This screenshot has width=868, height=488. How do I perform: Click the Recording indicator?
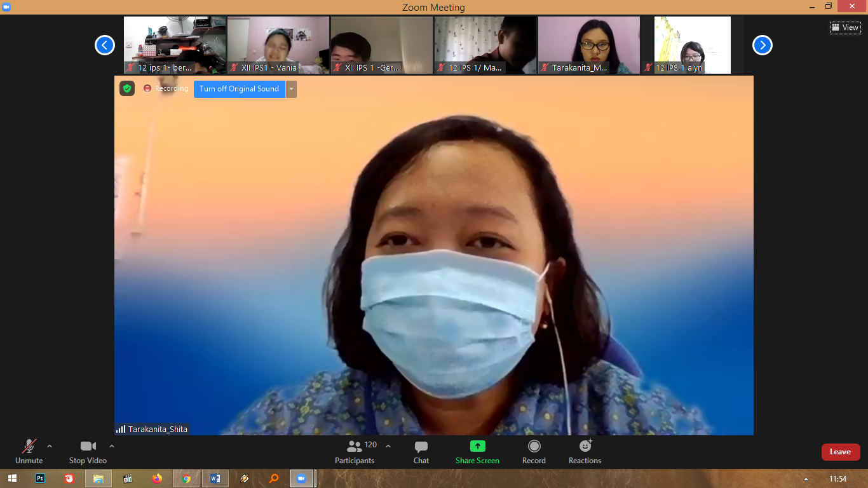tap(166, 89)
